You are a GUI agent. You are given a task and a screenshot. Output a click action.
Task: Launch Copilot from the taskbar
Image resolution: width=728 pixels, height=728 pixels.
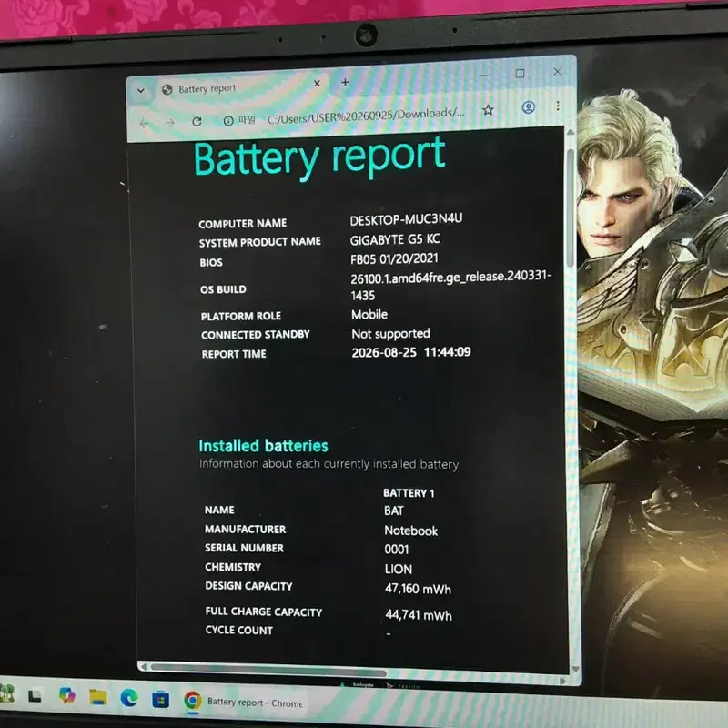(67, 695)
